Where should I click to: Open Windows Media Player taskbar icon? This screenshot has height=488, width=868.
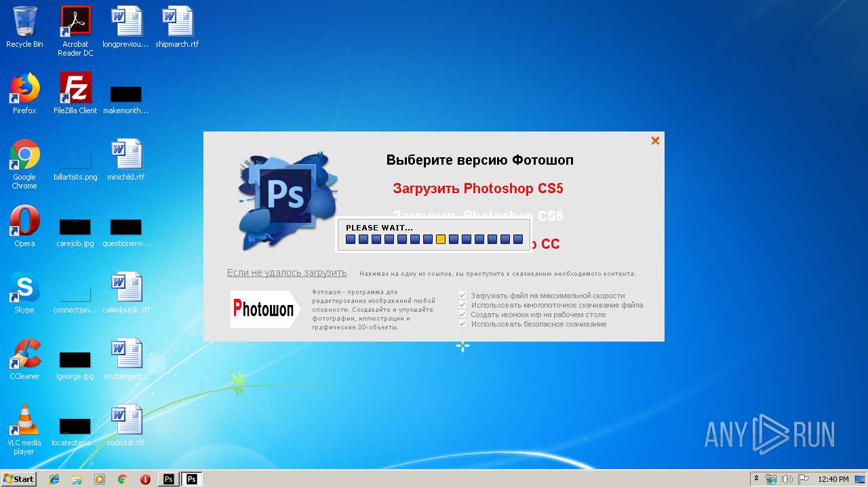point(100,479)
